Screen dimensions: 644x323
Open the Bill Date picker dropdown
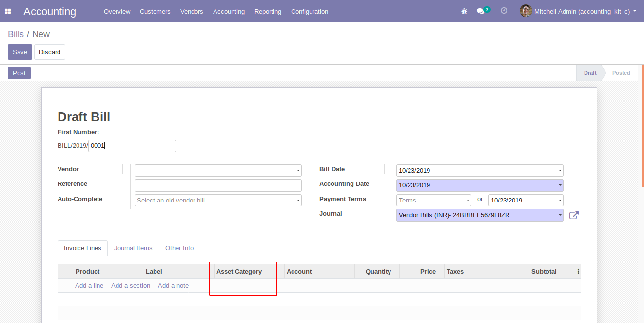pyautogui.click(x=560, y=171)
